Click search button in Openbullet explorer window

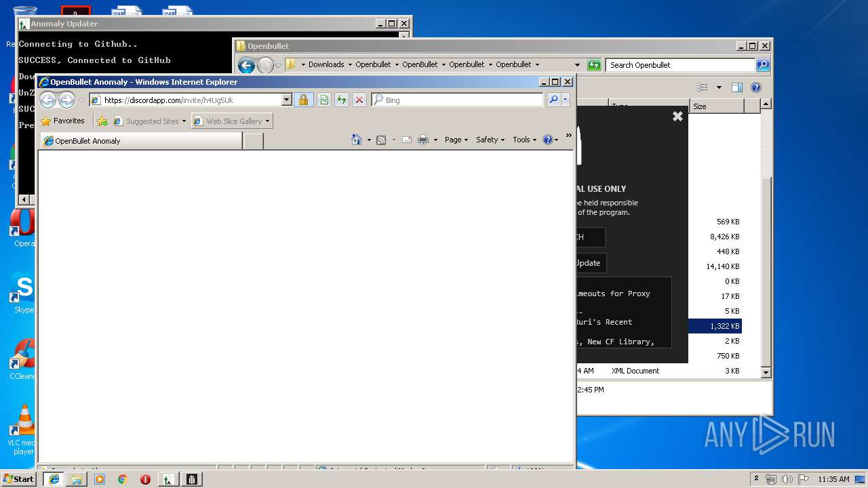point(763,65)
